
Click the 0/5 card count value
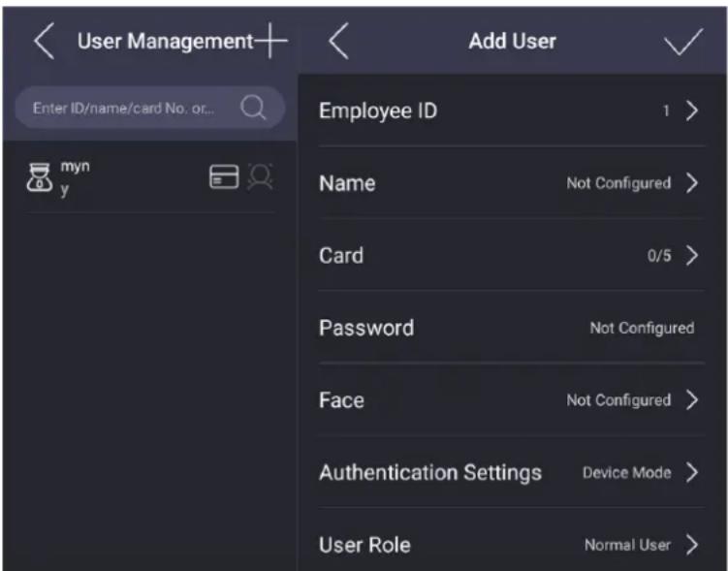point(659,256)
